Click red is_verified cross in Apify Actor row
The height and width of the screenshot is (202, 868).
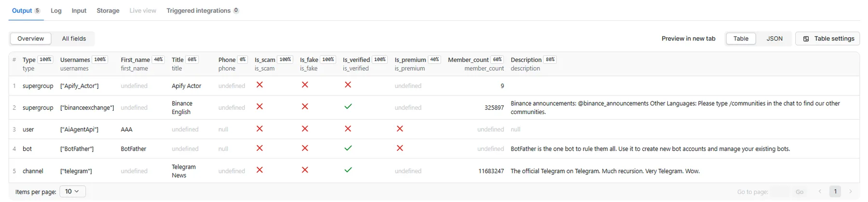point(348,85)
